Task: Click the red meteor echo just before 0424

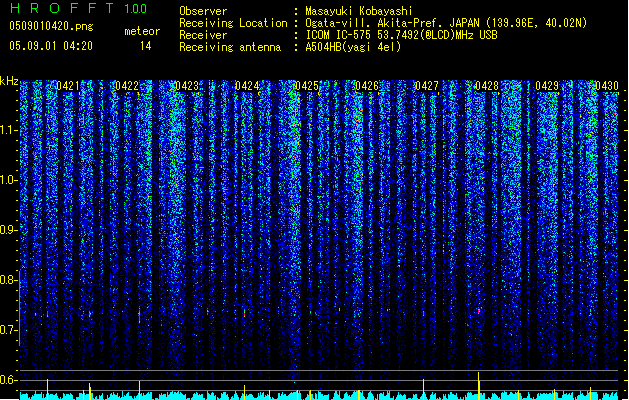Action: click(244, 314)
